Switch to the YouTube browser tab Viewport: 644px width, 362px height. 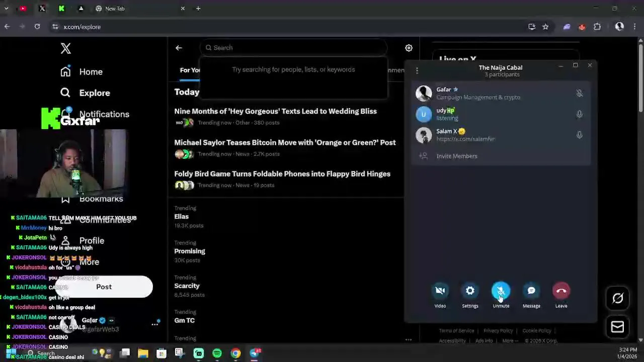pyautogui.click(x=23, y=9)
